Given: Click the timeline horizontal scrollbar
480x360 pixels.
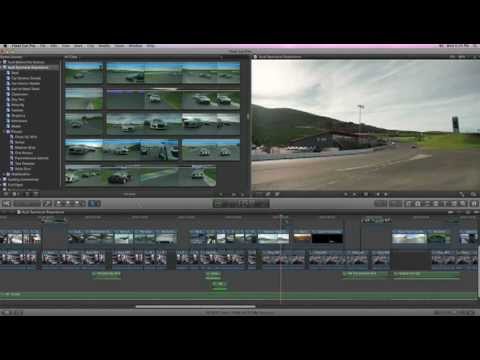Looking at the screenshot, I should [x=196, y=306].
